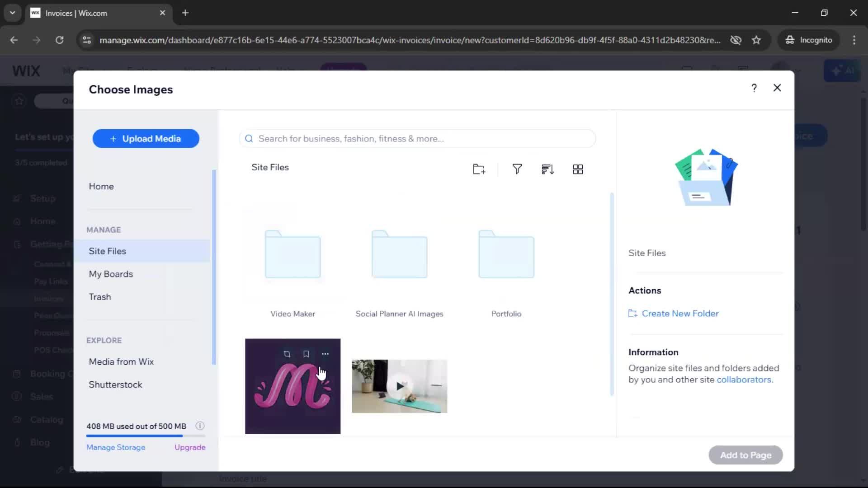Viewport: 868px width, 488px height.
Task: Browse Media from Wix
Action: point(121,362)
